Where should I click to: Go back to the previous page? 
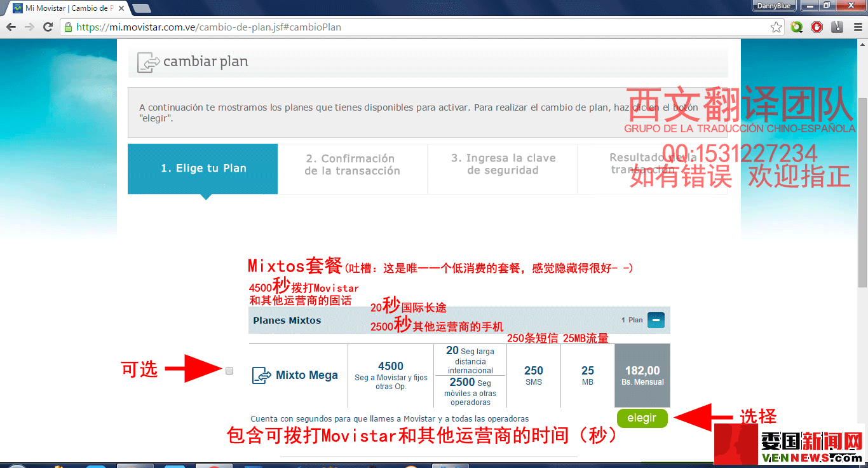point(11,27)
